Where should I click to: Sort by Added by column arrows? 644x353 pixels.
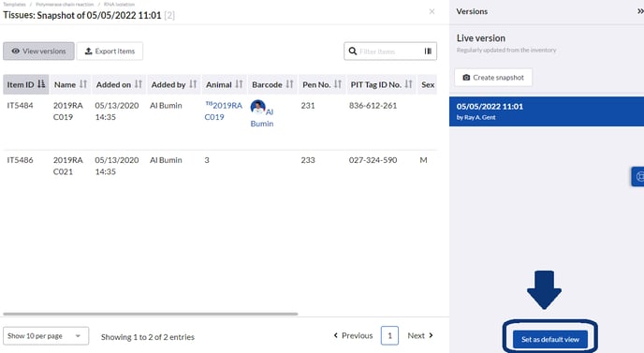[193, 84]
